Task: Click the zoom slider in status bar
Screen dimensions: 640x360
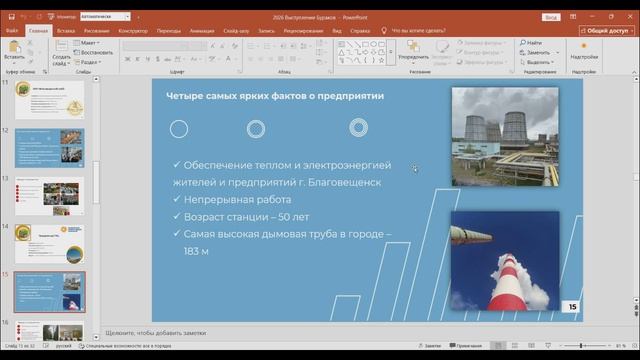Action: point(584,346)
